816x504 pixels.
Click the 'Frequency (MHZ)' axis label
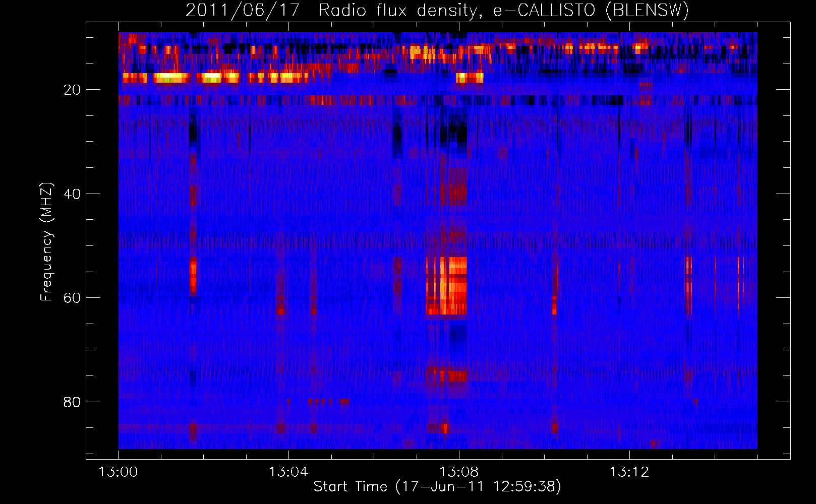point(46,242)
